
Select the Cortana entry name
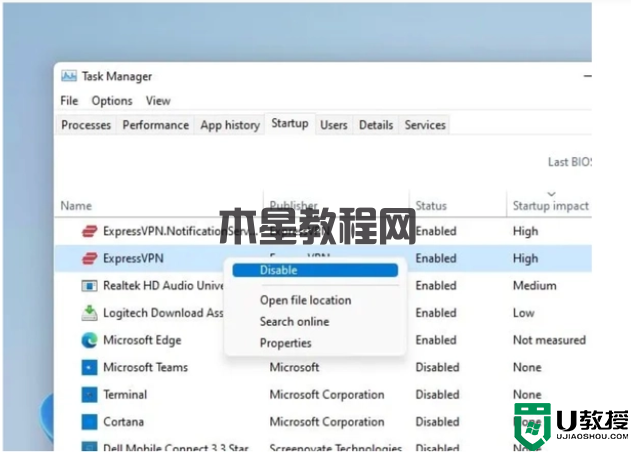tap(124, 422)
